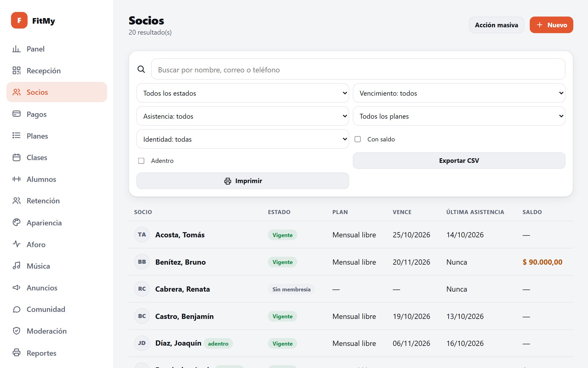Click the Socios people icon in sidebar
The width and height of the screenshot is (588, 368).
[x=17, y=92]
